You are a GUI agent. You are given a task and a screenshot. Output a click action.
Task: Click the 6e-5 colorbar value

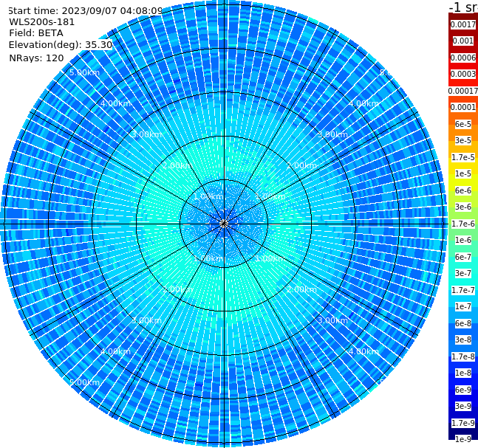pos(463,124)
